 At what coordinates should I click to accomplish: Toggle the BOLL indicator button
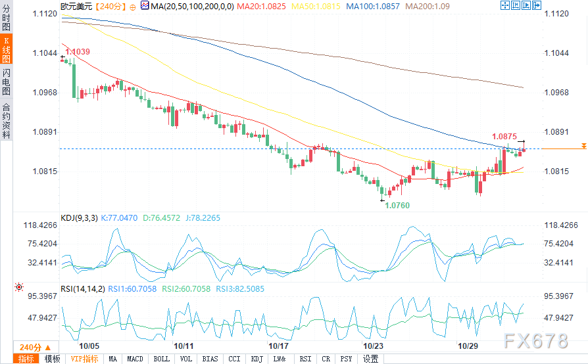click(162, 359)
